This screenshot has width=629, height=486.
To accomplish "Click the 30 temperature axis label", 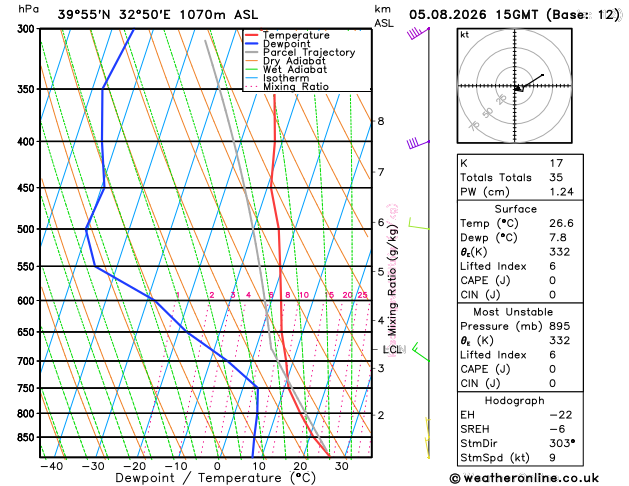I will pyautogui.click(x=341, y=466).
